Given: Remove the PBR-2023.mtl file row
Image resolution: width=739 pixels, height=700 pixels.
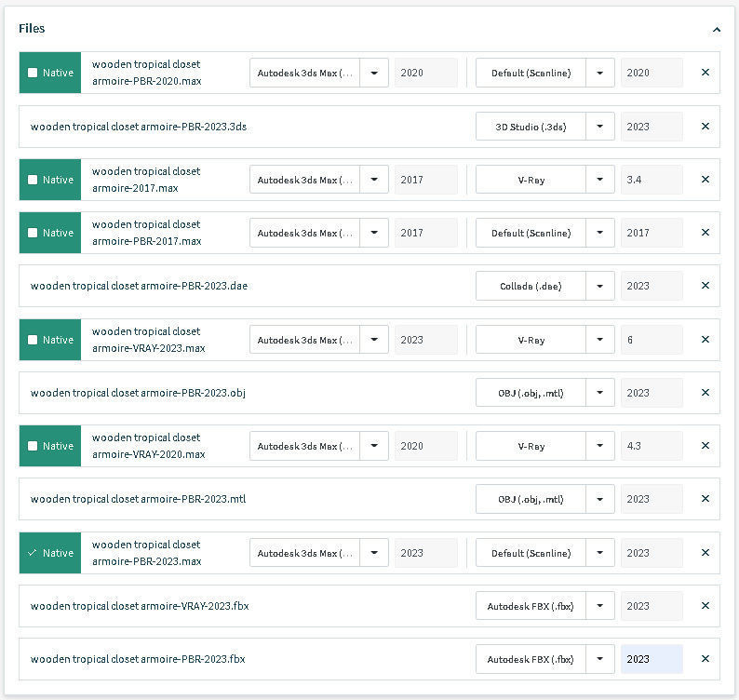Looking at the screenshot, I should coord(705,500).
